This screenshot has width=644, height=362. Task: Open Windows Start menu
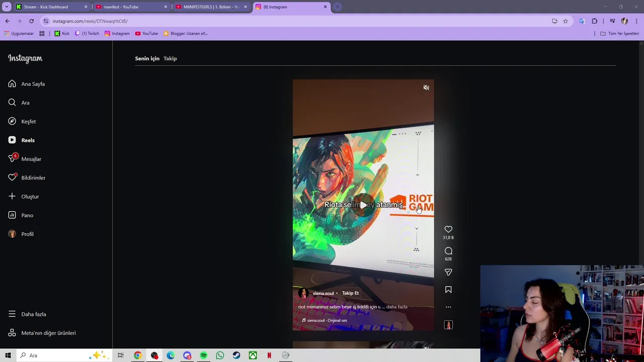coord(8,355)
